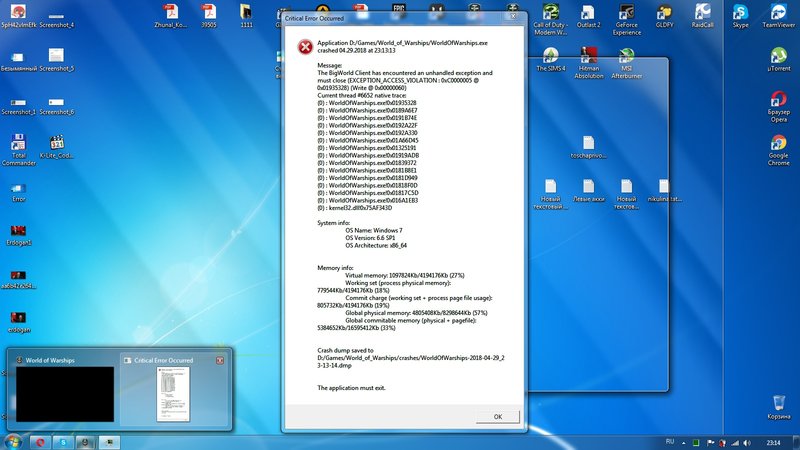Open the Total Commander desktop shortcut
Viewport: 800px width, 450px height.
tap(19, 150)
